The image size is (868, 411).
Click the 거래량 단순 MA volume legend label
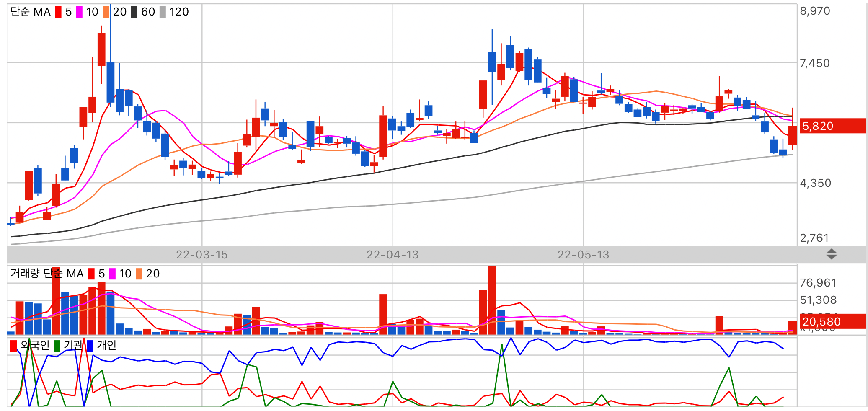tap(47, 274)
